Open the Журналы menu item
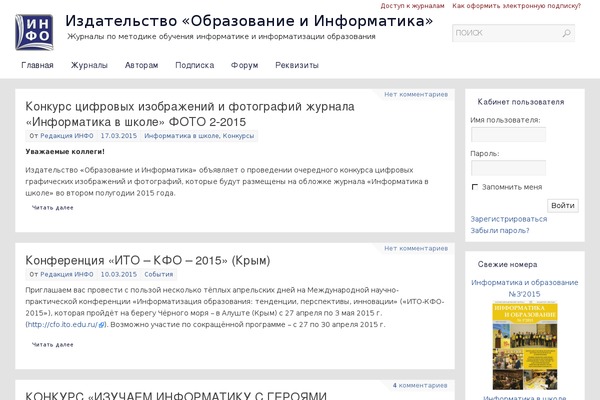 [89, 65]
